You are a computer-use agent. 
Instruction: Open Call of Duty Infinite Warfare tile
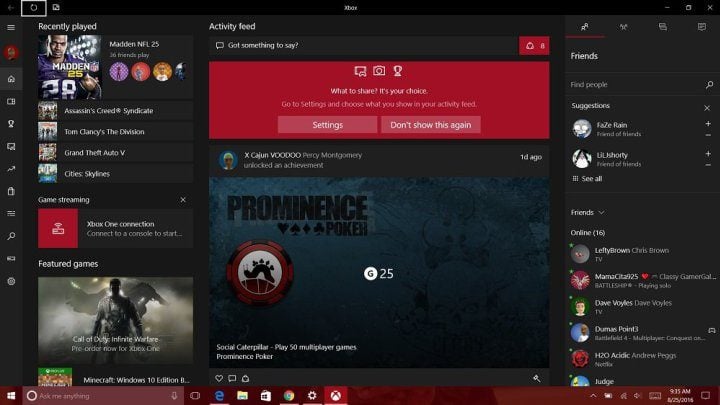tap(115, 321)
